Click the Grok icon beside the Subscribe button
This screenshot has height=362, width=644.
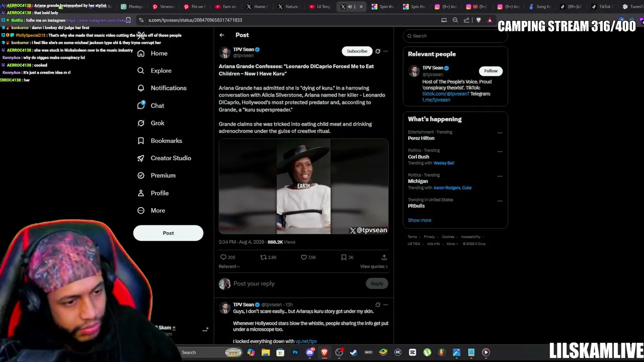pos(378,51)
